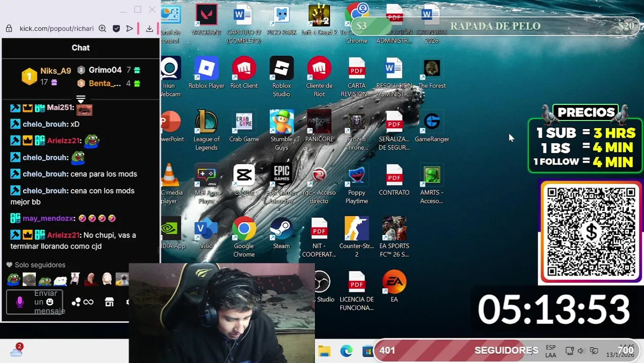Launch Stumble Guys shortcut
644x363 pixels.
pos(281,131)
